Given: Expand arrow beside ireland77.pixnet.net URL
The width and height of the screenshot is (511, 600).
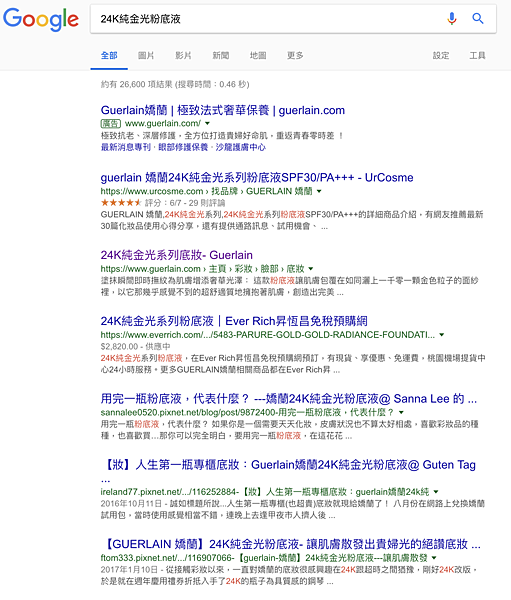Looking at the screenshot, I should (436, 491).
